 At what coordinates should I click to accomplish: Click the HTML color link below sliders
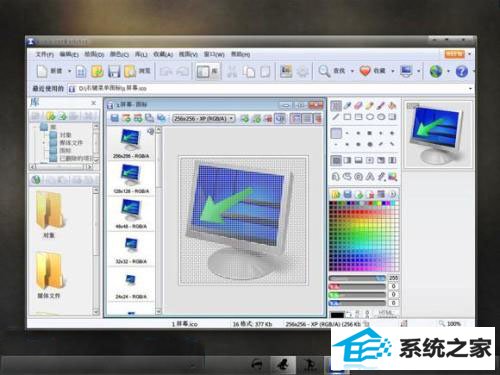pos(386,313)
